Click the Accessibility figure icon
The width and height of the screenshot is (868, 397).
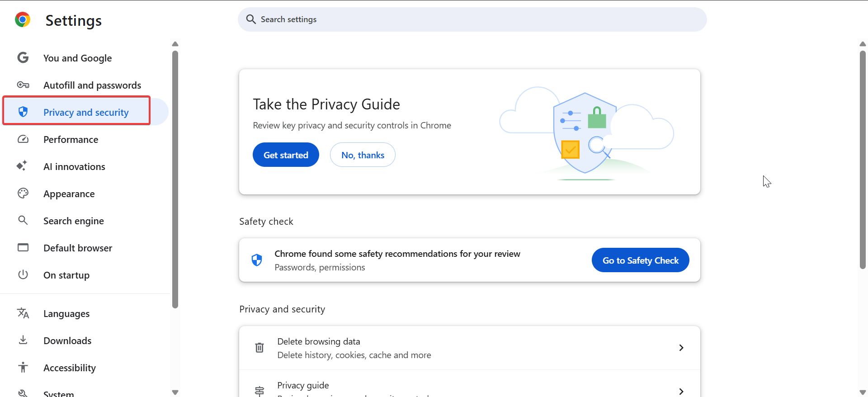click(x=23, y=367)
